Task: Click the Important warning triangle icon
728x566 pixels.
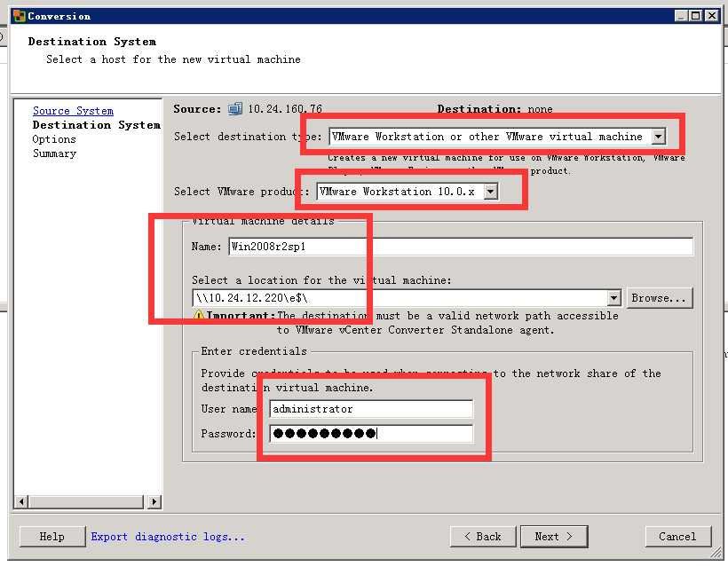Action: tap(198, 316)
